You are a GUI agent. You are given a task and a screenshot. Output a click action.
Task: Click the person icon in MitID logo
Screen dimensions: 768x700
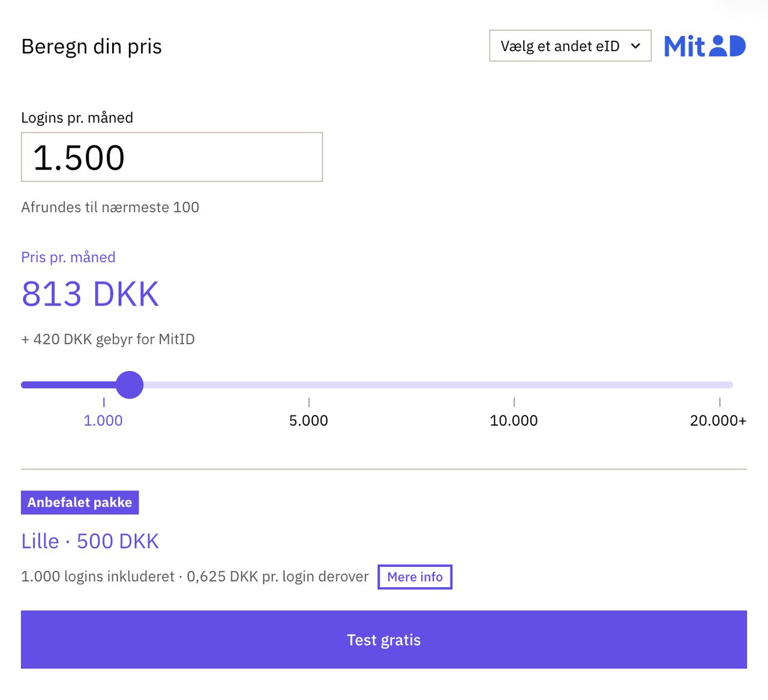pyautogui.click(x=718, y=46)
